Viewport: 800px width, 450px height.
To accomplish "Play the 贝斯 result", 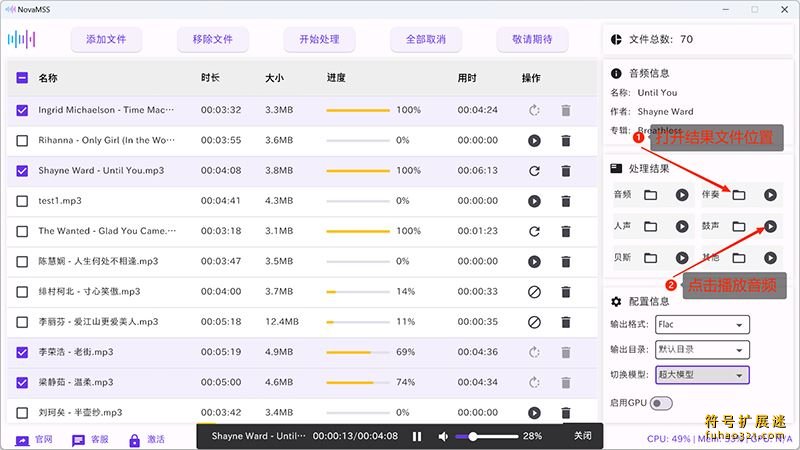I will [682, 258].
